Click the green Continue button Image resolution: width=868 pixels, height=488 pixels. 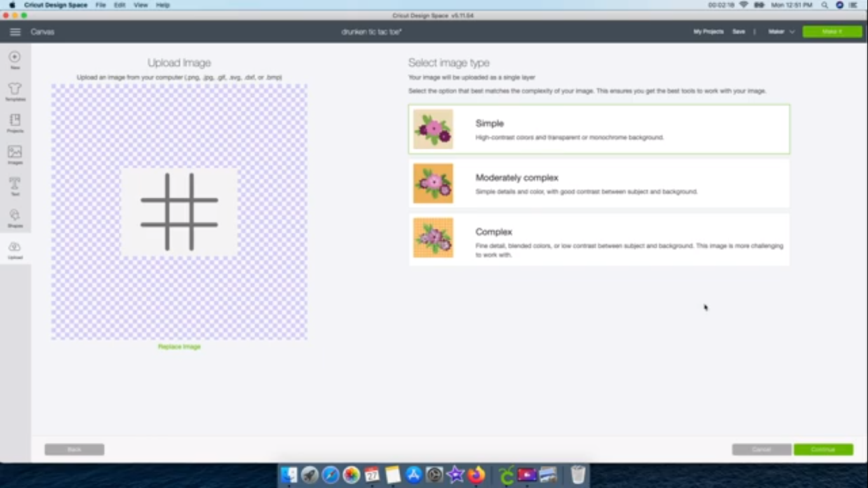823,449
